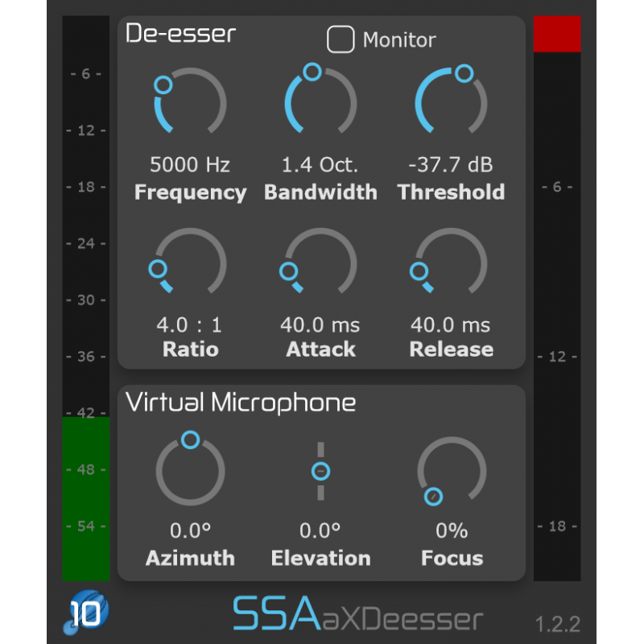Click the Threshold value showing -37.7 dB
The width and height of the screenshot is (644, 644).
452,164
